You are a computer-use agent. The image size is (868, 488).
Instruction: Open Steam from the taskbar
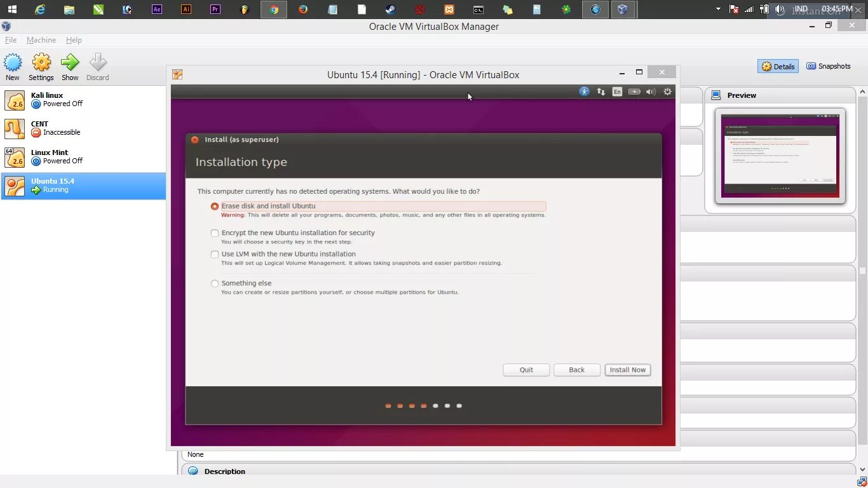point(391,10)
